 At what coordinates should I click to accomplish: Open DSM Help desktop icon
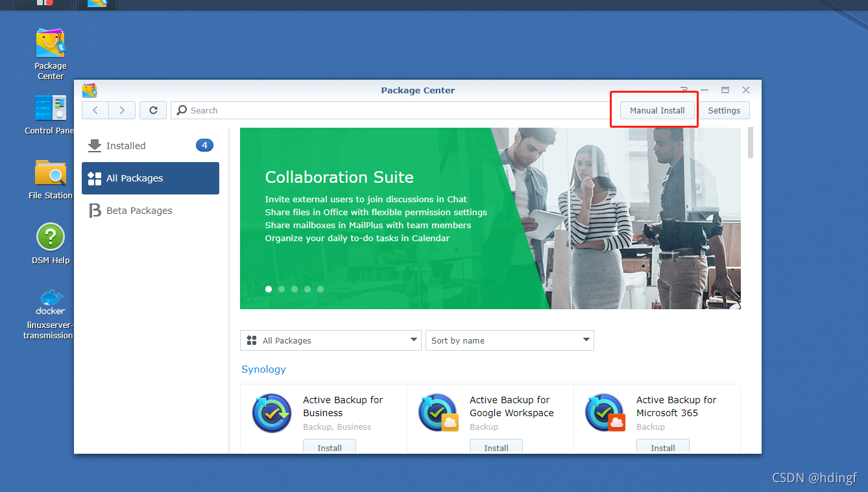point(51,244)
